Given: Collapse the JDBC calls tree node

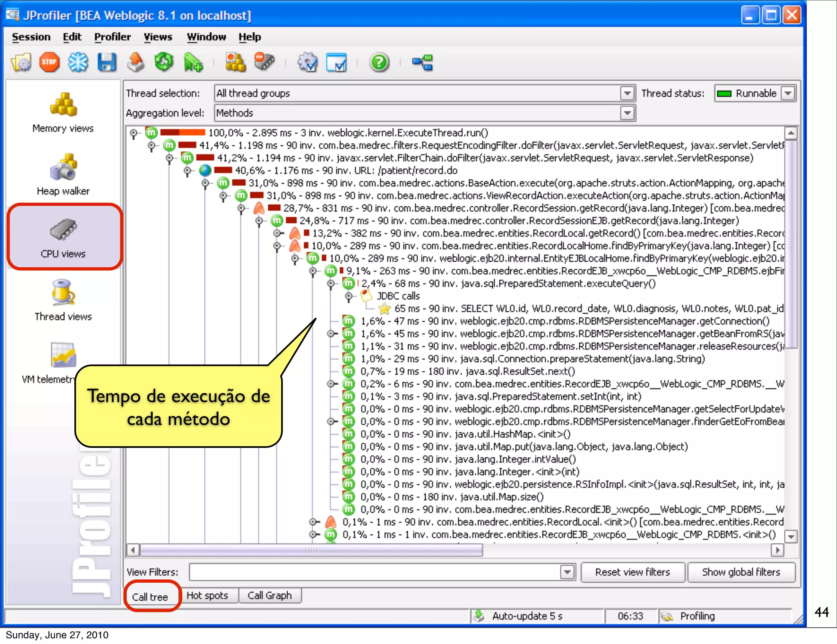Looking at the screenshot, I should coord(349,296).
